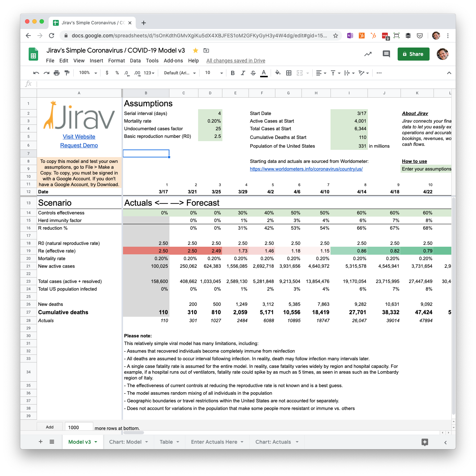Open the comment history icon

point(386,54)
